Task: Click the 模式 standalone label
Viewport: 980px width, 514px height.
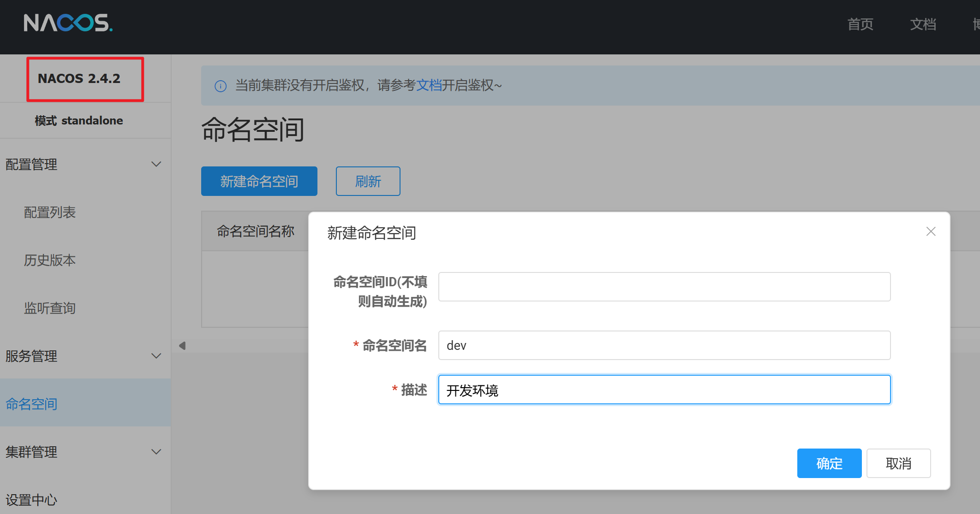Action: pyautogui.click(x=79, y=120)
